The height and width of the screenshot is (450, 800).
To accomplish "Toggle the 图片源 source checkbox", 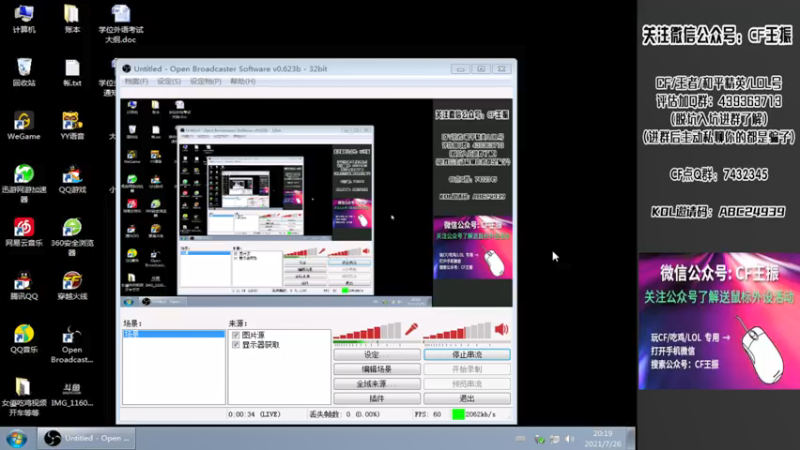I will 236,335.
